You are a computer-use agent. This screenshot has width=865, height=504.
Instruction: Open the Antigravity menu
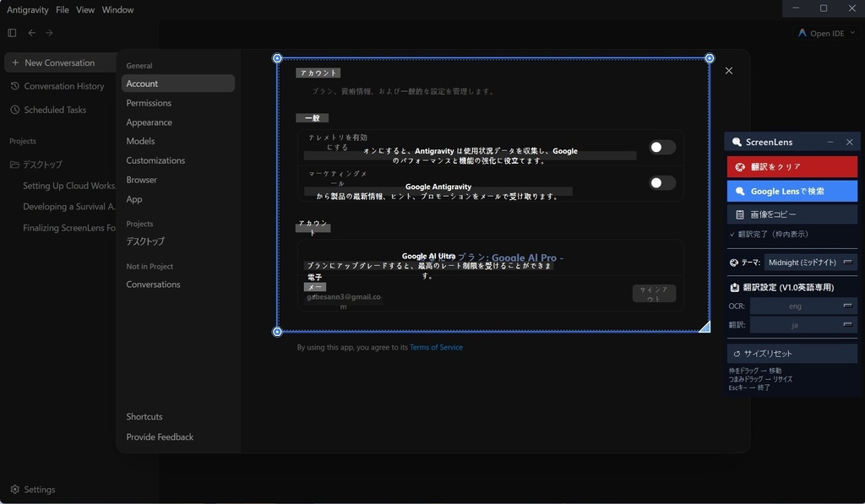coord(28,10)
